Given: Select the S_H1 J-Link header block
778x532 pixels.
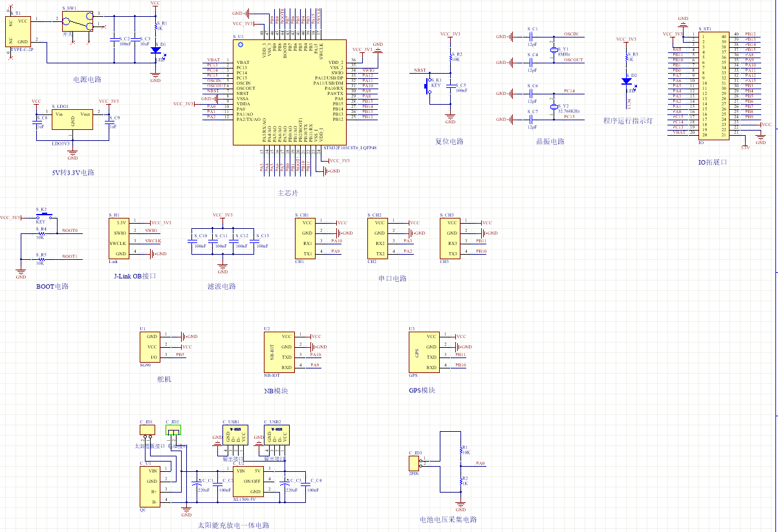Looking at the screenshot, I should [119, 238].
